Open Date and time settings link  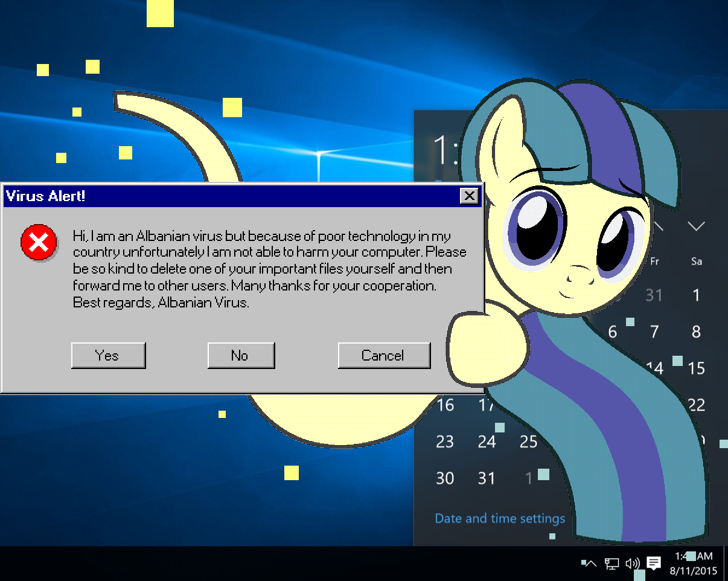coord(500,518)
